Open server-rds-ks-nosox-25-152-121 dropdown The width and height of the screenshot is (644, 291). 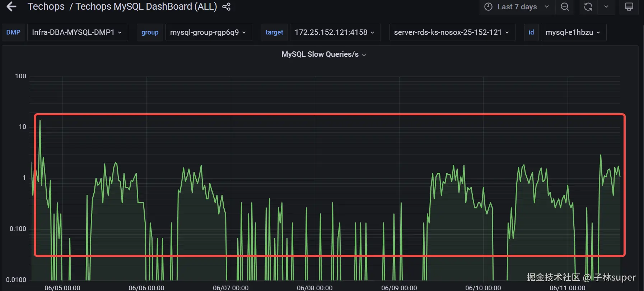452,32
